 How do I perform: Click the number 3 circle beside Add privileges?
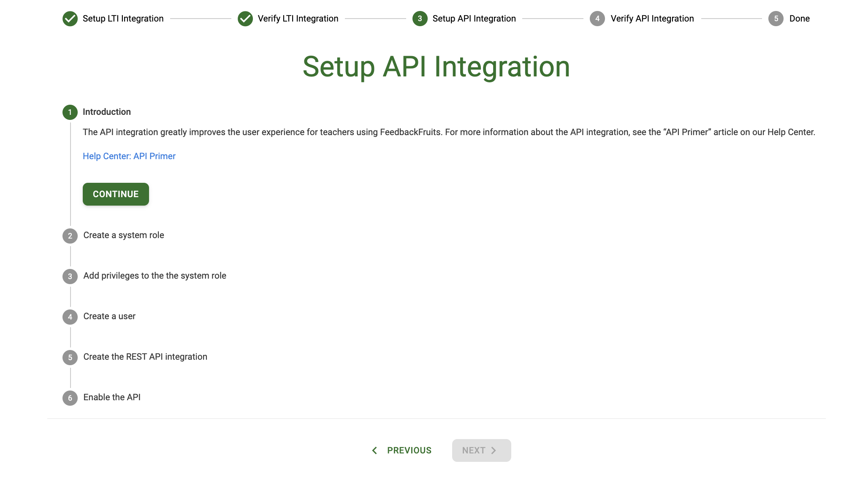click(x=70, y=276)
